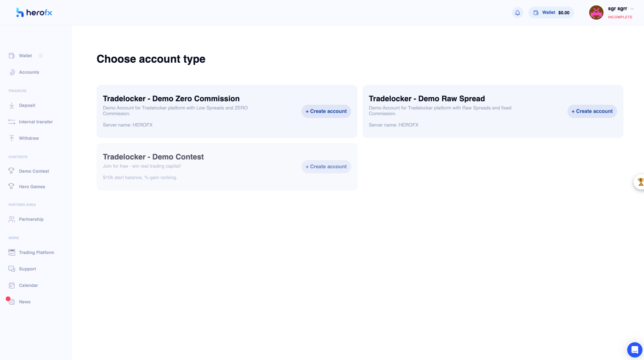This screenshot has width=644, height=360.
Task: Open News from the sidebar
Action: coord(25,302)
